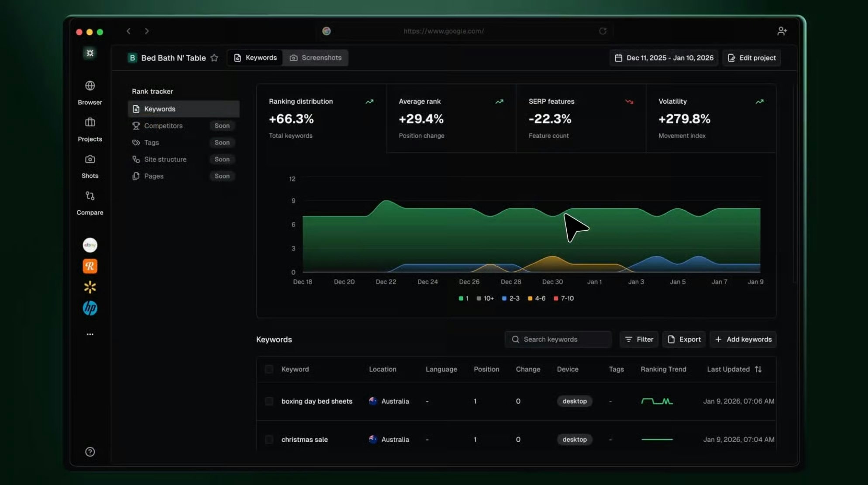Image resolution: width=868 pixels, height=485 pixels.
Task: Expand the more projects ellipsis in sidebar
Action: tap(90, 334)
